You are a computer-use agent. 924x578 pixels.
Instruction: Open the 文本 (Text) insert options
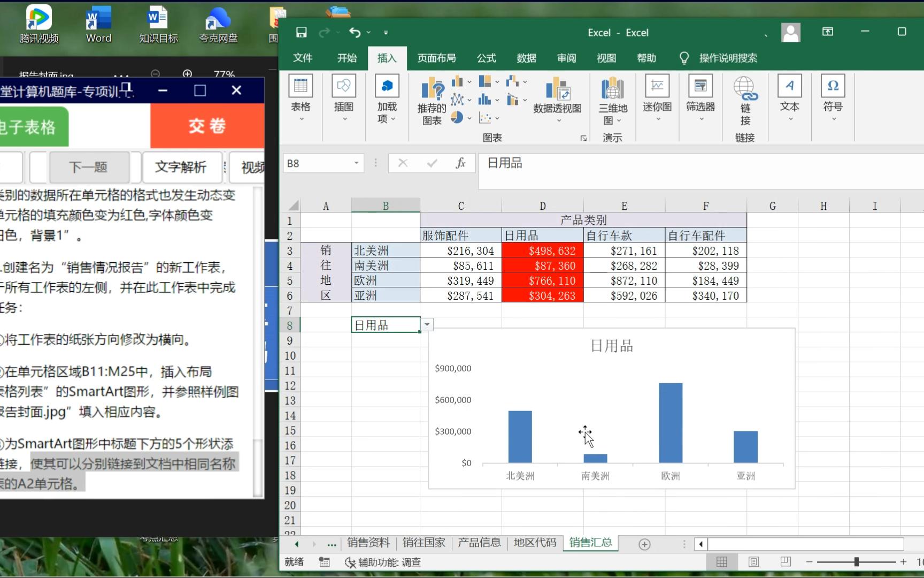tap(789, 96)
